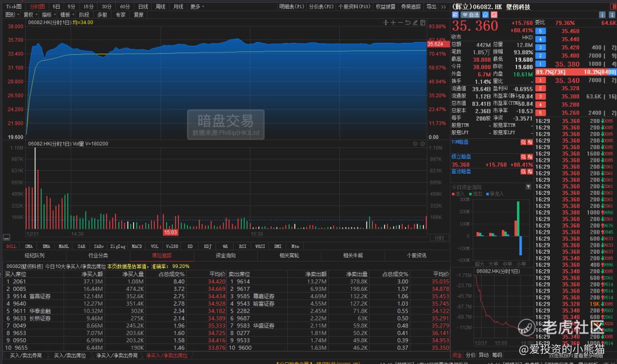Open the 席位追踪 tab

coord(162,255)
